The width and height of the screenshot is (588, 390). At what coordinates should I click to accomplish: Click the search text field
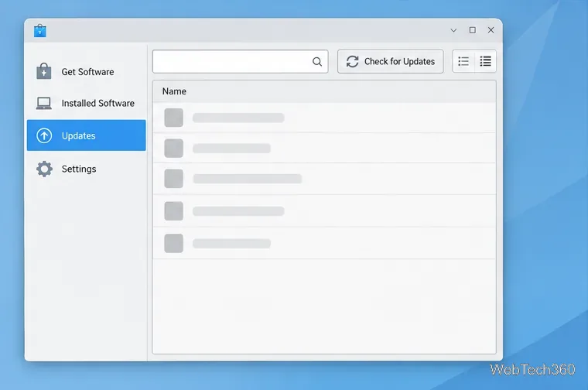pos(241,61)
